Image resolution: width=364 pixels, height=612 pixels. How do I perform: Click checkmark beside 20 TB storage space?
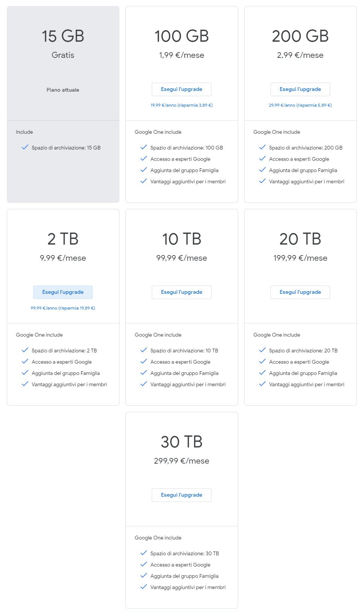coord(262,350)
